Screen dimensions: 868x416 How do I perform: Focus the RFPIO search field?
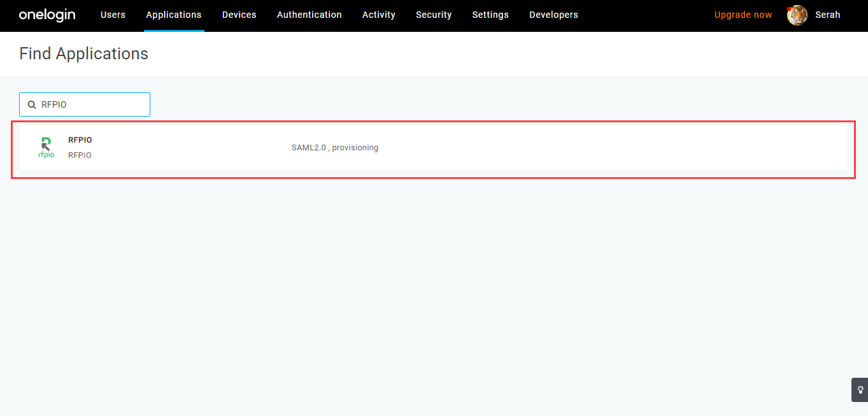(x=85, y=104)
